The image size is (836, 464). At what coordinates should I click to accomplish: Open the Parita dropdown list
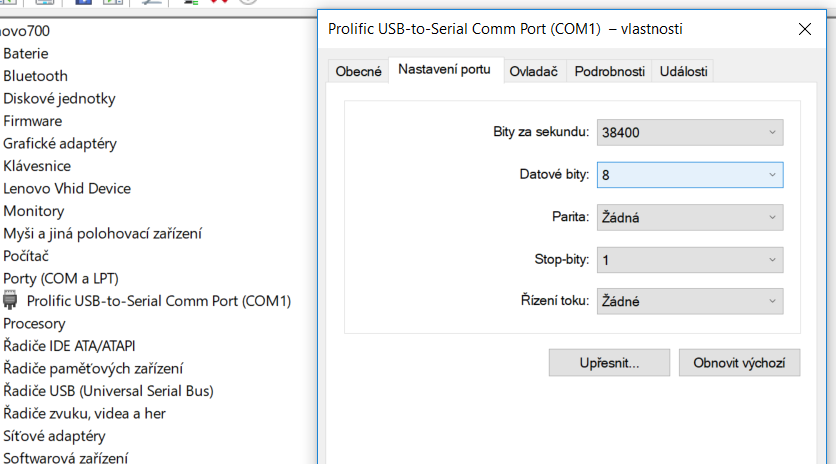(x=690, y=217)
